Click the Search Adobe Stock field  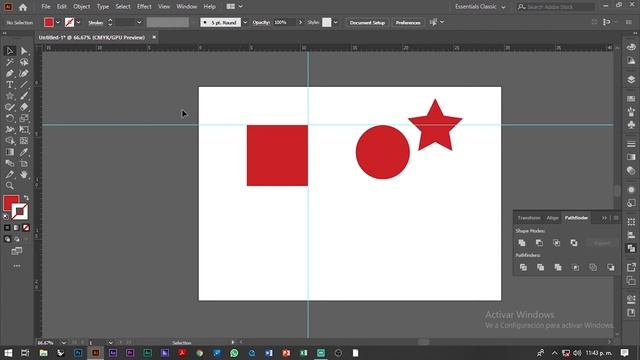(x=556, y=7)
